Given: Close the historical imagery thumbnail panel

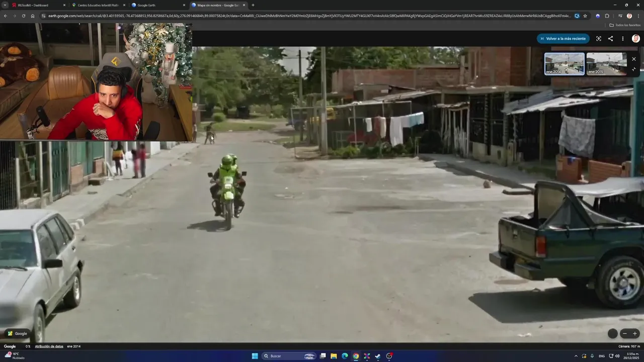Looking at the screenshot, I should pyautogui.click(x=633, y=59).
